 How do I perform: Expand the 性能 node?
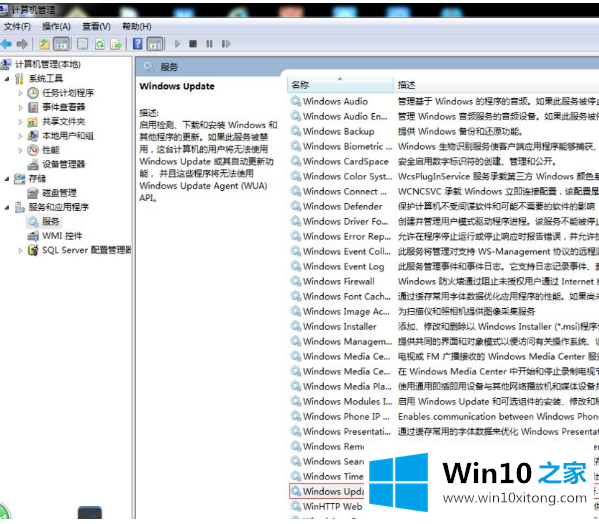tap(21, 150)
